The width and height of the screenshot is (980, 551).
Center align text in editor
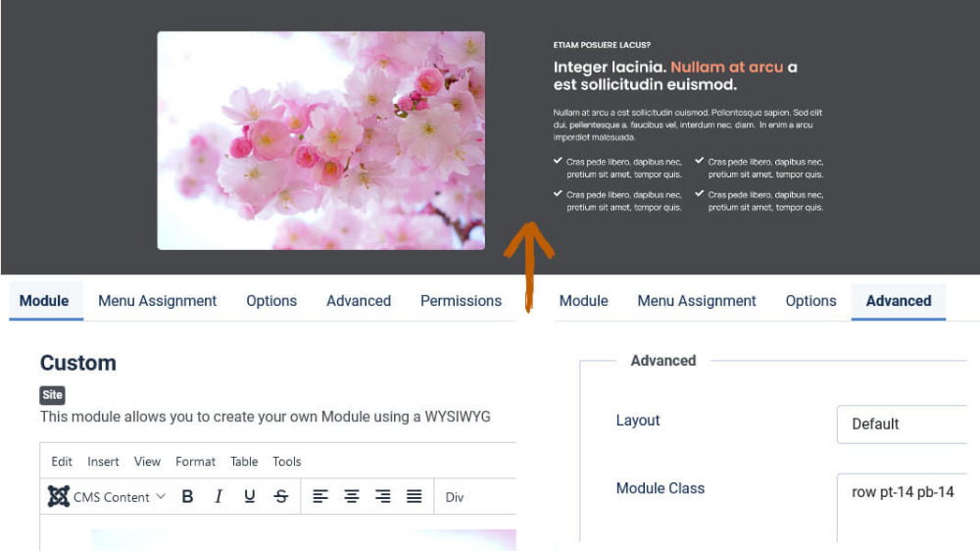pyautogui.click(x=352, y=497)
